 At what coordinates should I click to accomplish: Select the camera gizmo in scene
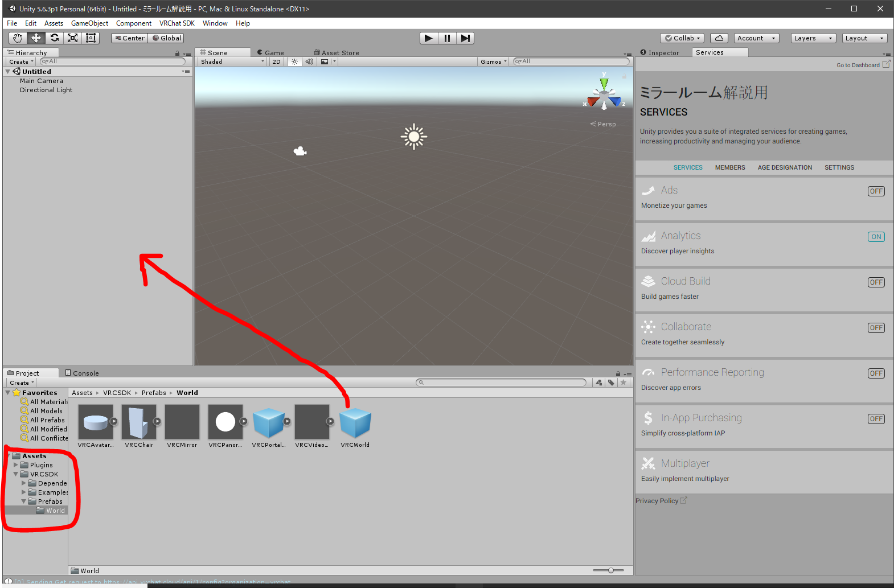300,151
